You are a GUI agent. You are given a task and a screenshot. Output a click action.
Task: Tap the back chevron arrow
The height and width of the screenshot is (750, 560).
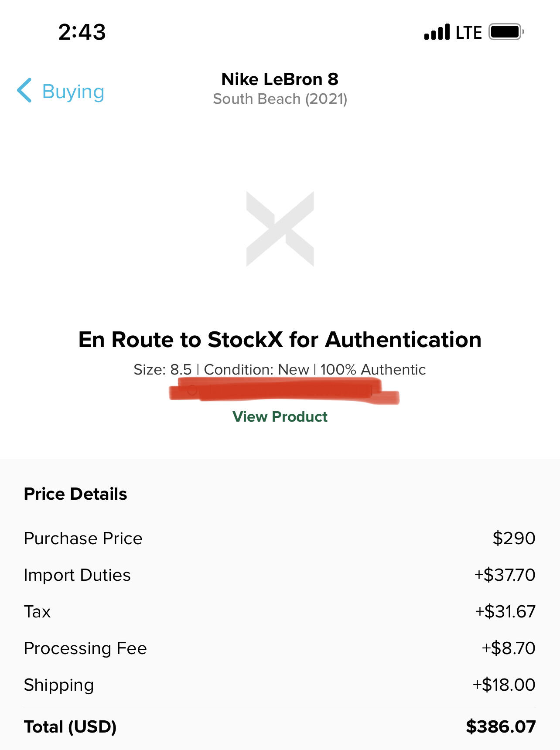24,91
